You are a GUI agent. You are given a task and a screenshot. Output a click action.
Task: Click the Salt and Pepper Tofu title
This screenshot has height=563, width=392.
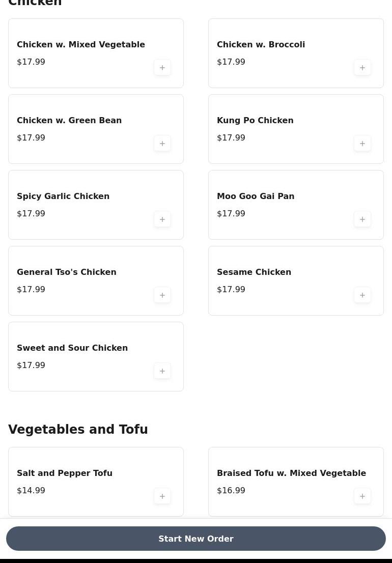(x=65, y=473)
